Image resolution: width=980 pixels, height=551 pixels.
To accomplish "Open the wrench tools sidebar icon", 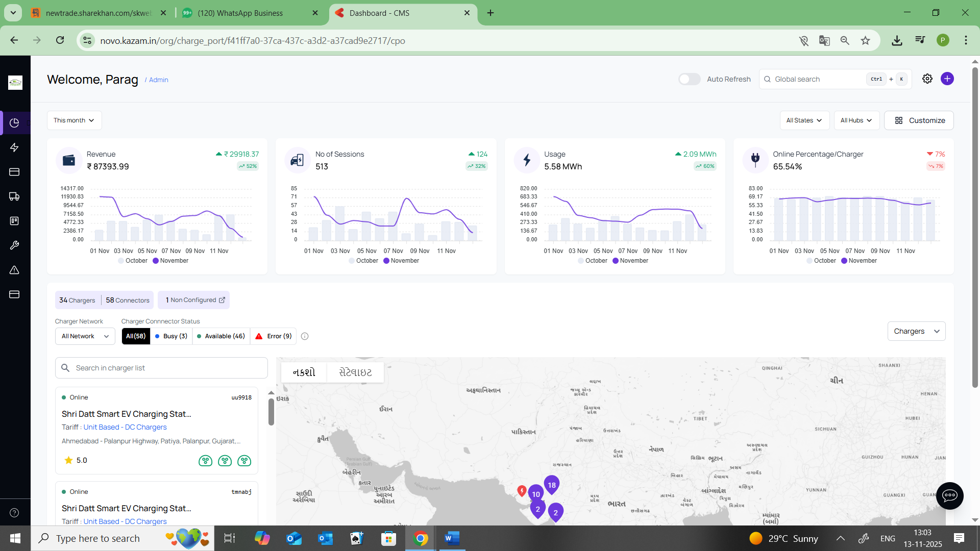I will click(x=14, y=245).
